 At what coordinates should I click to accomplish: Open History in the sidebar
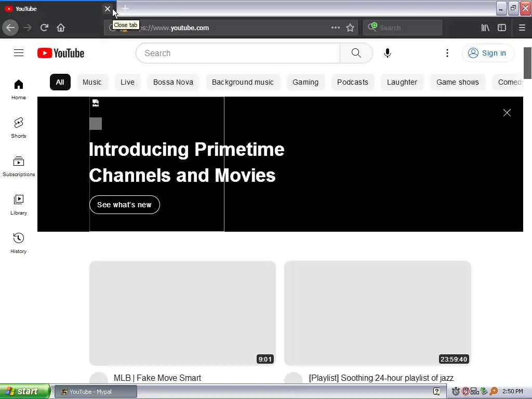point(19,243)
